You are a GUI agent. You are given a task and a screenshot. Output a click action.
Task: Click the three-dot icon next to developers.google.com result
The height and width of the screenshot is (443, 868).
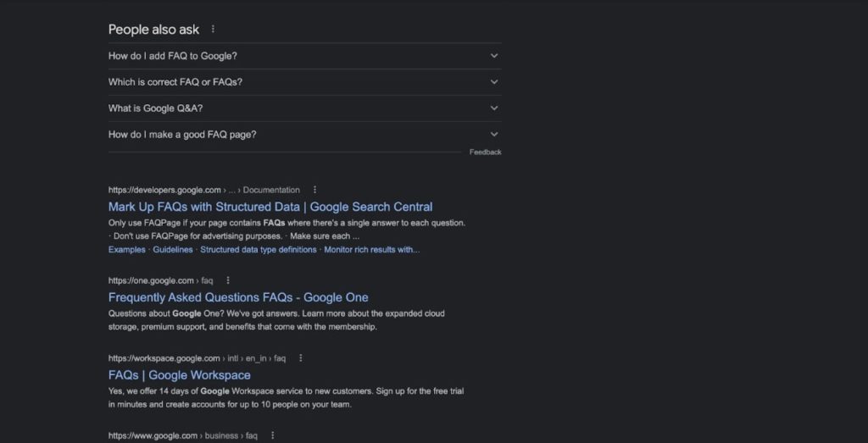pos(315,190)
